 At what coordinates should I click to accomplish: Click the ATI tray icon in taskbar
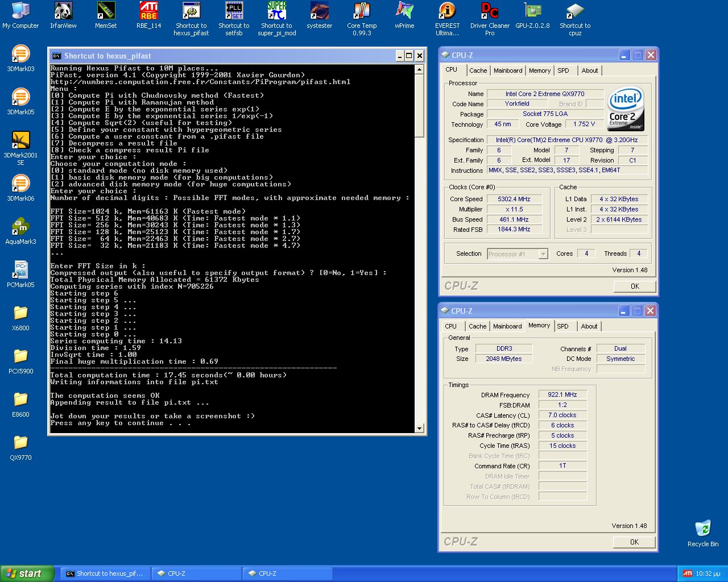click(x=688, y=573)
